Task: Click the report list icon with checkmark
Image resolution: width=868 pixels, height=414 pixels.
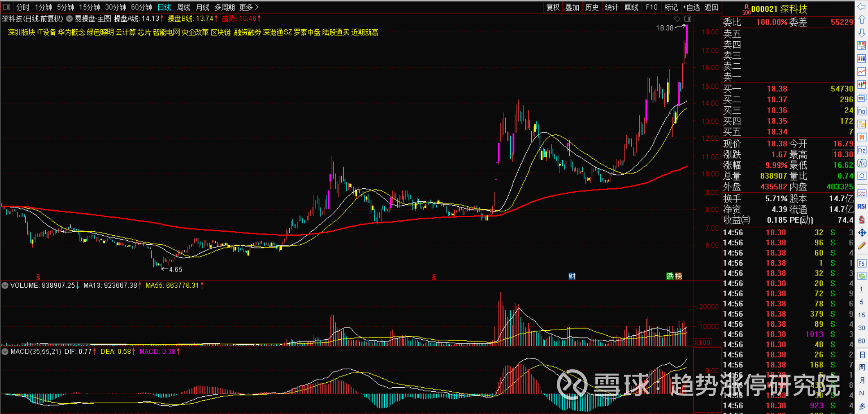Action: click(862, 45)
